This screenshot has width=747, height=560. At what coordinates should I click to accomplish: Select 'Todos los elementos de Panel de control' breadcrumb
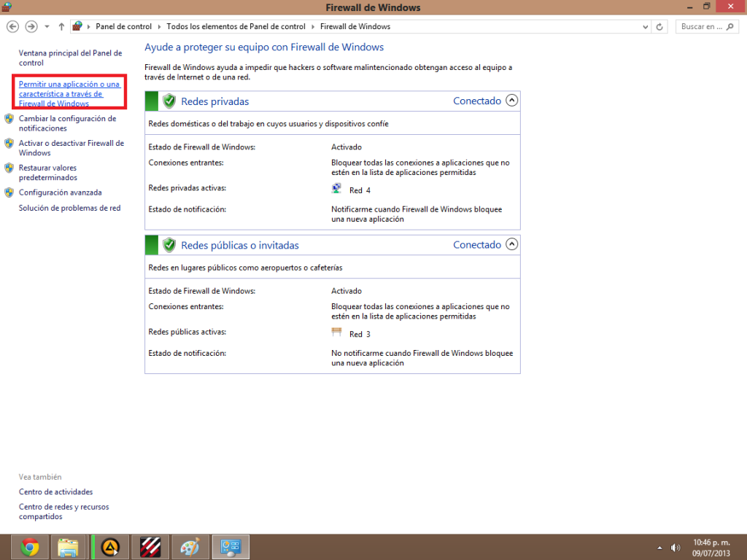[236, 27]
